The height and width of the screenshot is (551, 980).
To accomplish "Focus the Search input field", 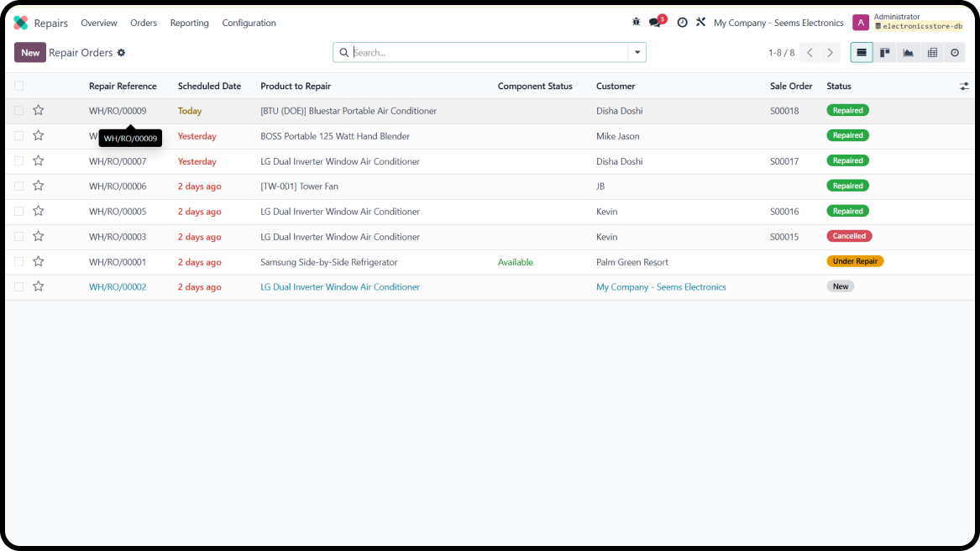I will (x=487, y=53).
